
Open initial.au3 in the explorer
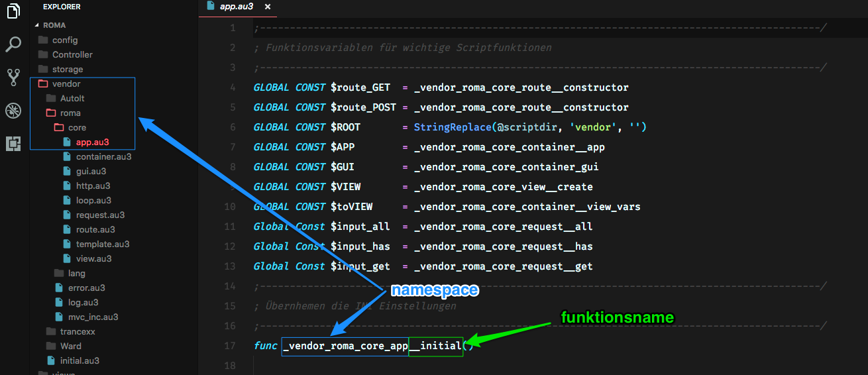(79, 361)
